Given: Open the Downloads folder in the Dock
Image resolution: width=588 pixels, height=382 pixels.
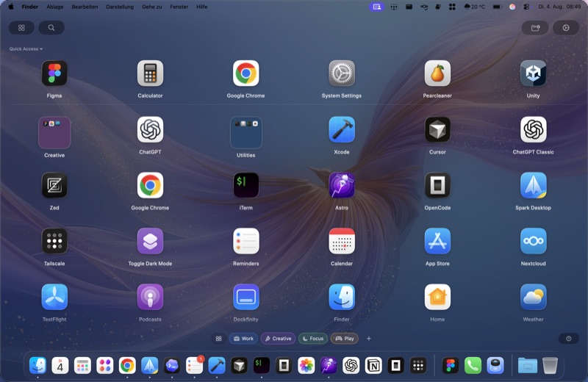Looking at the screenshot, I should click(x=527, y=366).
